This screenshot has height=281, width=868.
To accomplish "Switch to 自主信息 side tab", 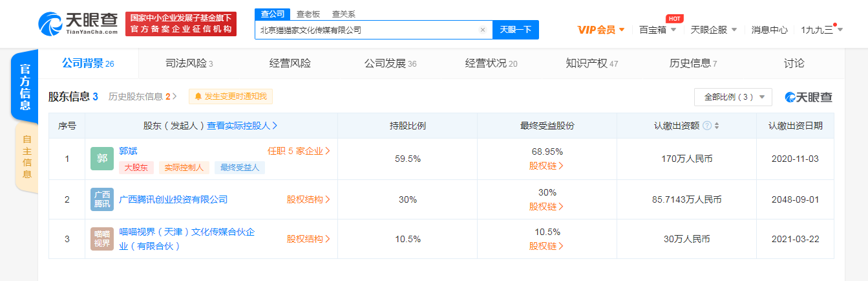I will tap(26, 157).
